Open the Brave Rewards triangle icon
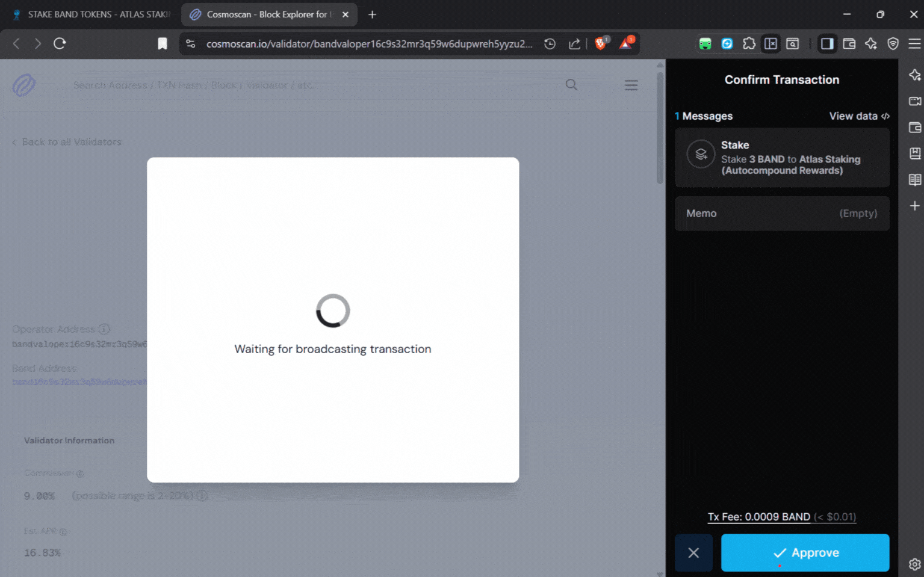The width and height of the screenshot is (924, 577). click(628, 43)
